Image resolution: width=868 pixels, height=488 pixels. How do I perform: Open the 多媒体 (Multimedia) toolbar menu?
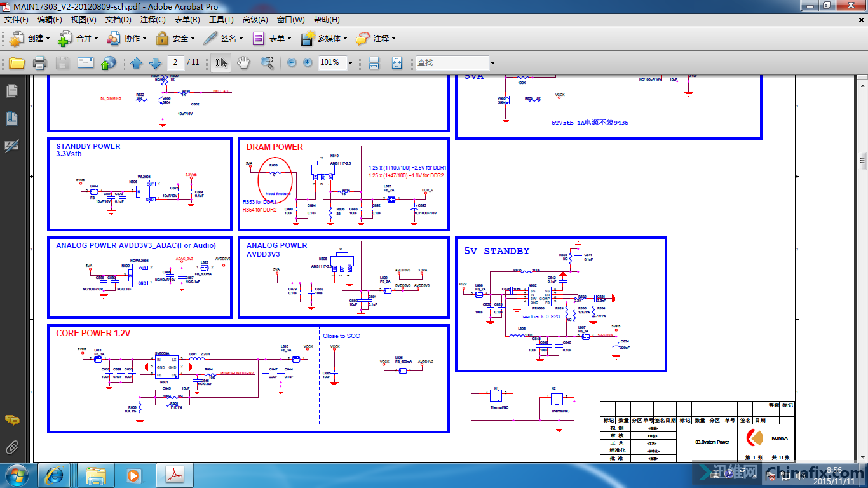coord(324,39)
